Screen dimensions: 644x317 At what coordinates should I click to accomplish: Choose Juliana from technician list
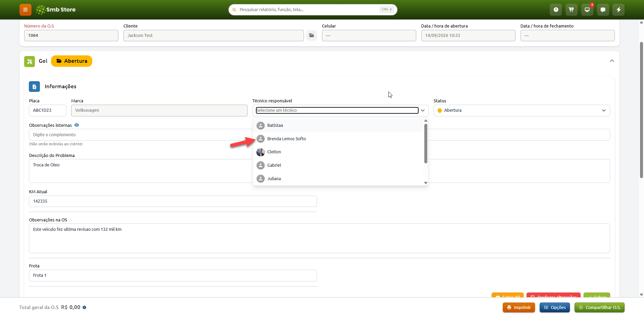tap(338, 179)
